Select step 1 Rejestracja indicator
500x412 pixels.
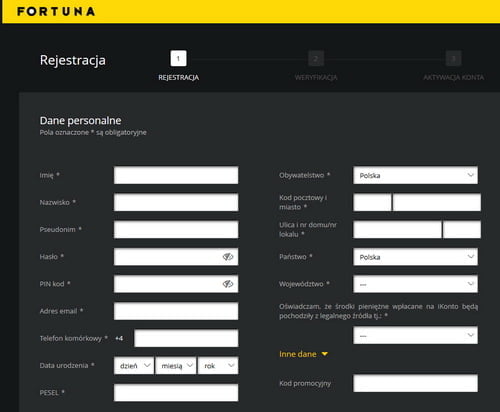coord(178,59)
